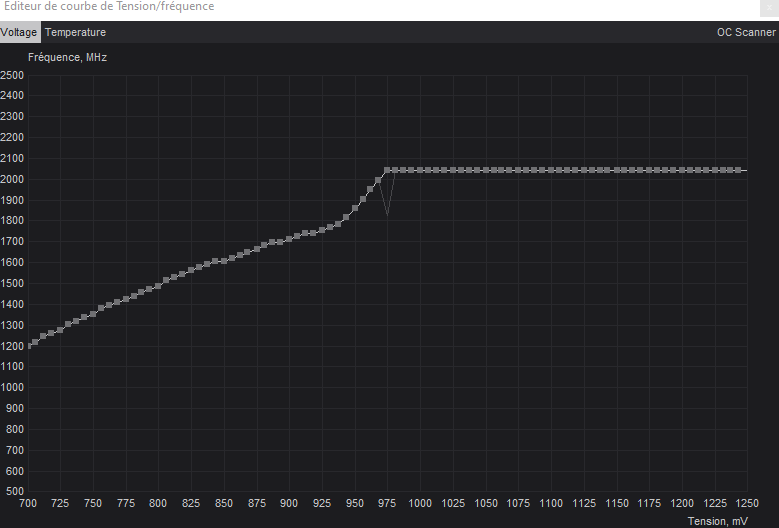Screen dimensions: 779x528
Task: Select the curve point at 775 mV
Action: pyautogui.click(x=126, y=299)
